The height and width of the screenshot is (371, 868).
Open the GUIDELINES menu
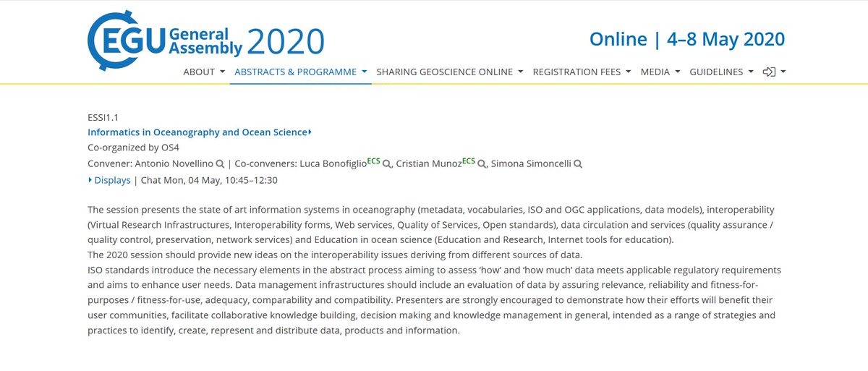tap(722, 72)
